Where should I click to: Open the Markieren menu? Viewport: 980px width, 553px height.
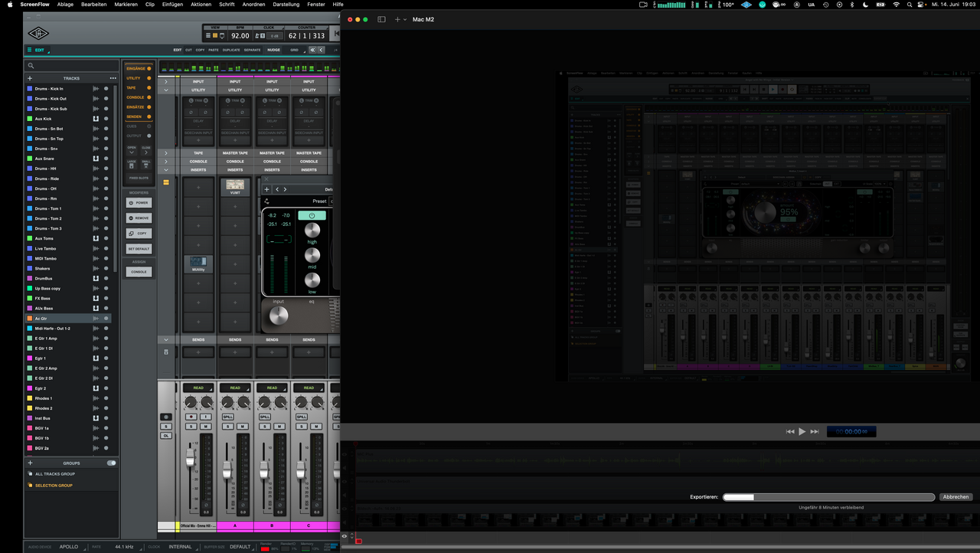click(x=126, y=5)
